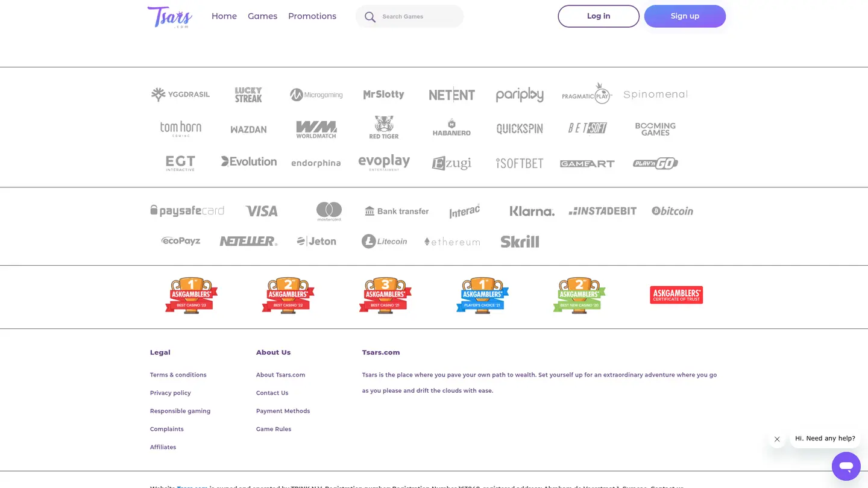Image resolution: width=868 pixels, height=488 pixels.
Task: Open the Privacy policy link
Action: pos(171,393)
